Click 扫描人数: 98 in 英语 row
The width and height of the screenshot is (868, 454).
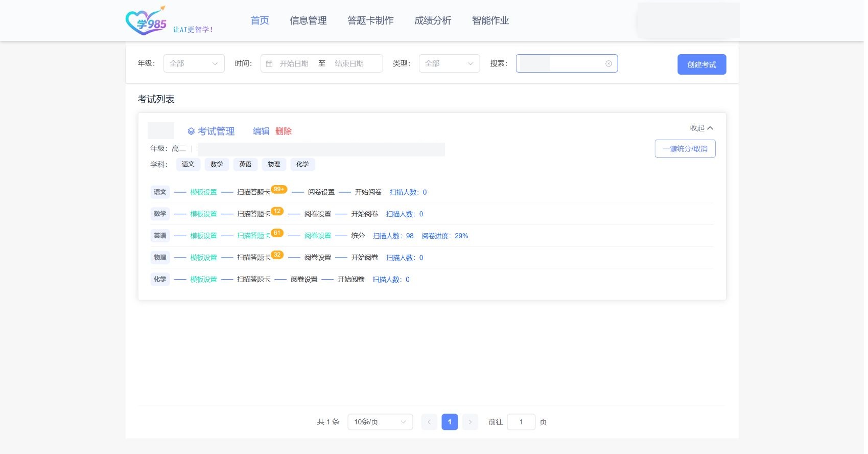pyautogui.click(x=393, y=236)
